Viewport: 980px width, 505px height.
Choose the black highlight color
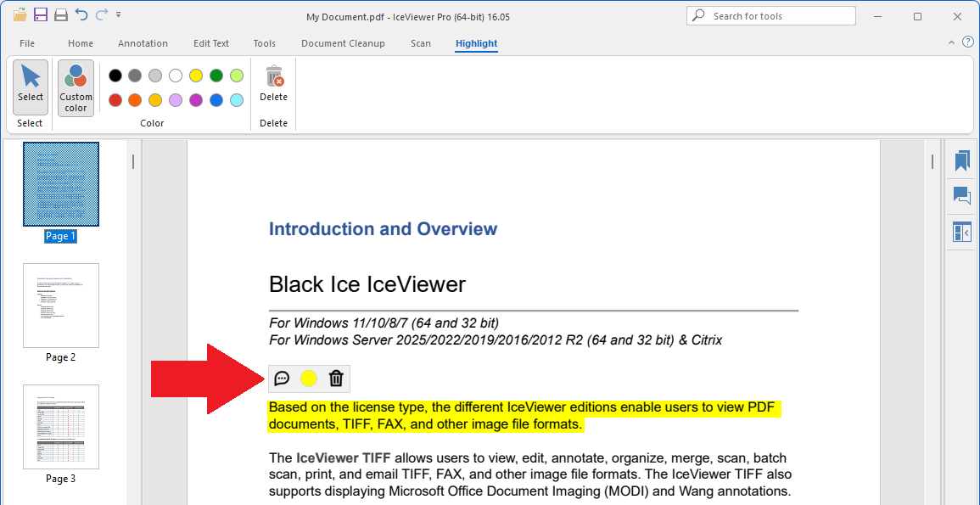115,76
